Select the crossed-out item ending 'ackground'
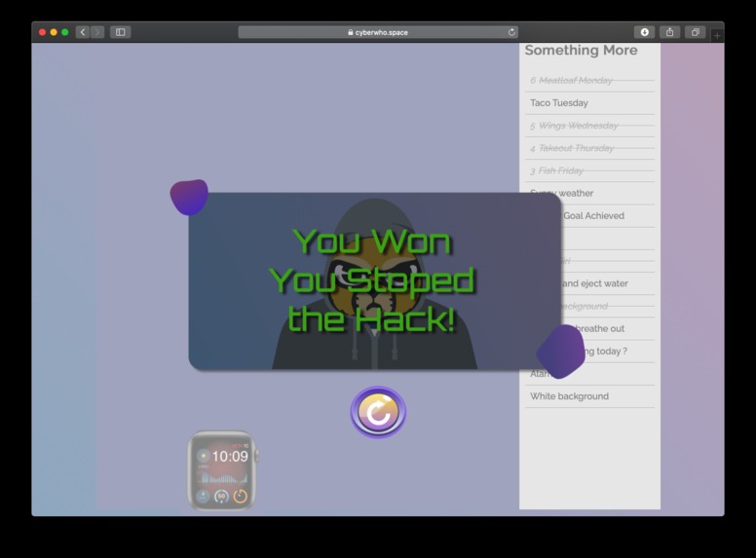Screen dimensions: 756x558 point(589,307)
